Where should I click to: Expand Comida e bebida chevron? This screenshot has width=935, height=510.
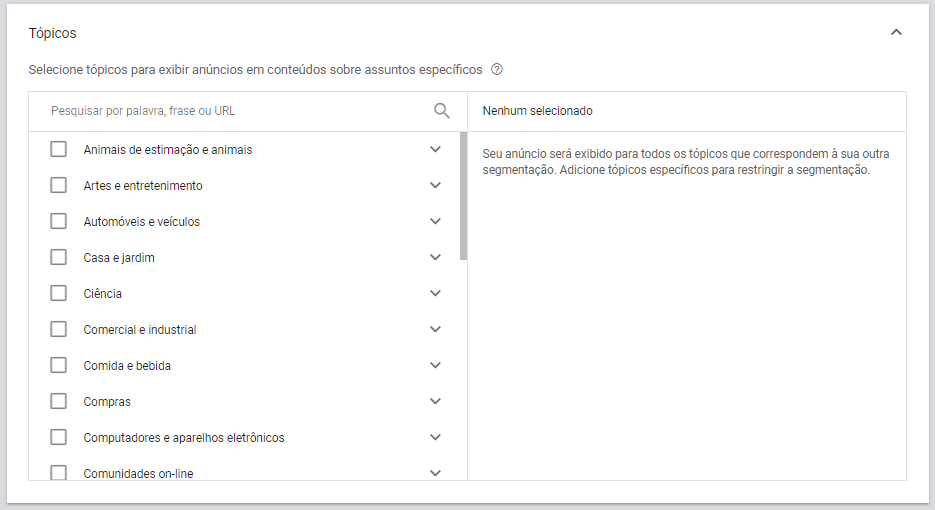click(x=435, y=365)
